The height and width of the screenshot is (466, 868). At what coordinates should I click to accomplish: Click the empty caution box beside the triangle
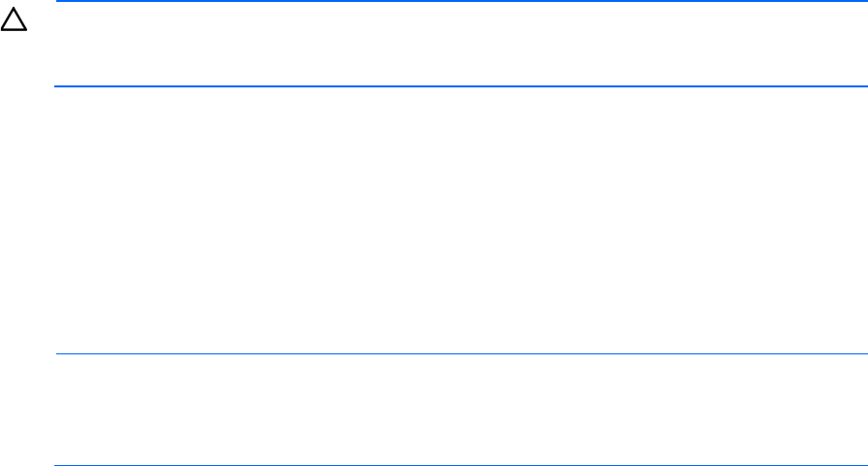point(461,44)
